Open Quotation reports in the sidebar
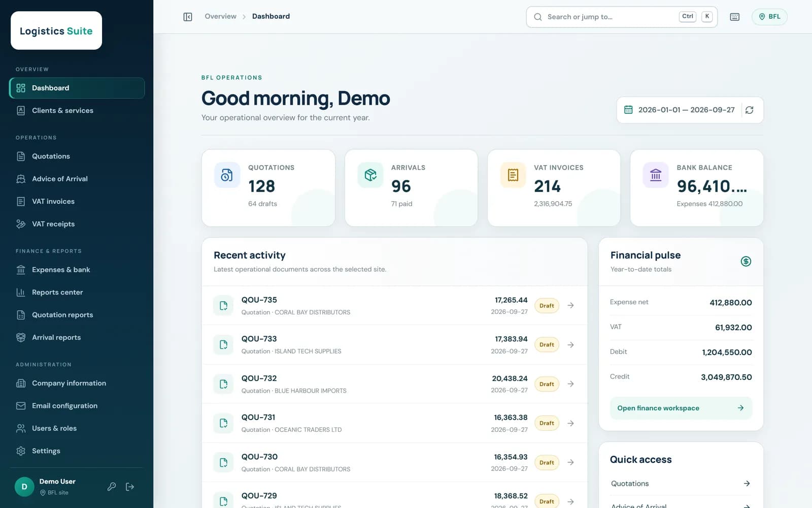 [77, 315]
